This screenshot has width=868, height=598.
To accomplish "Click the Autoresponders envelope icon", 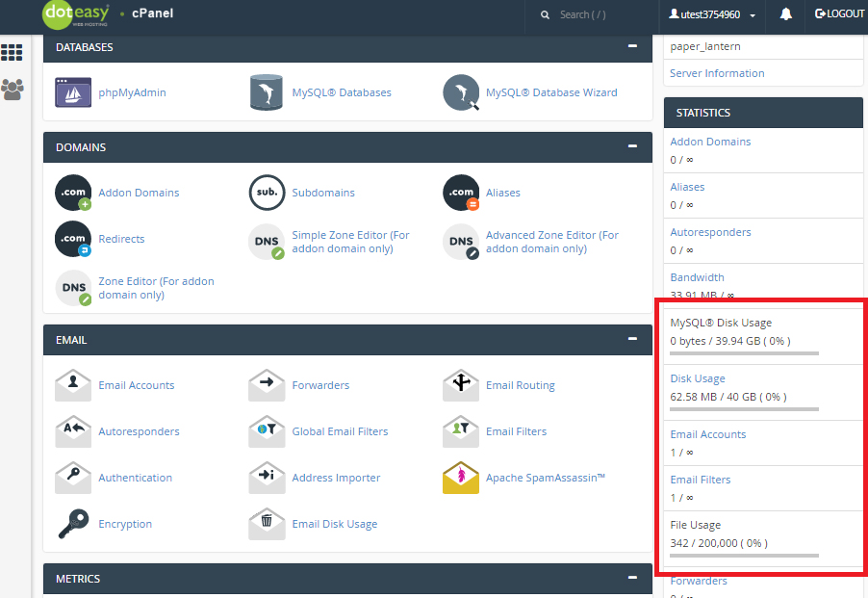I will coord(73,431).
